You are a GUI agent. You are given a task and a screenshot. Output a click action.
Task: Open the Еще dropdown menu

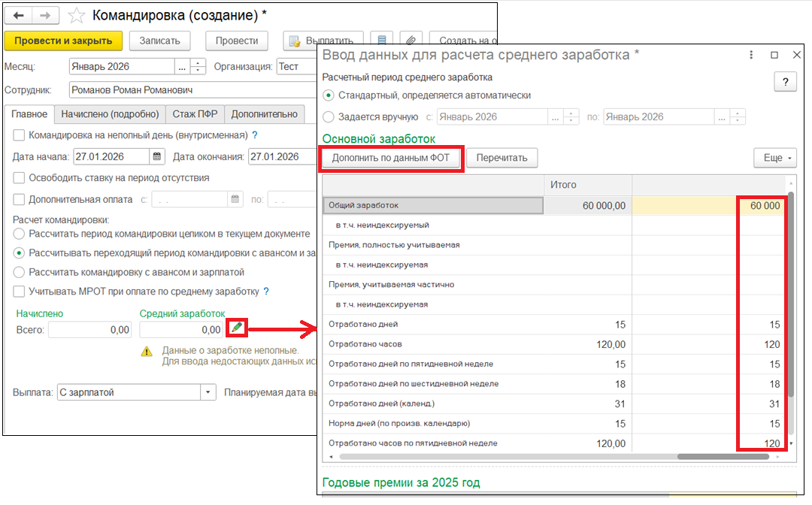tap(774, 158)
